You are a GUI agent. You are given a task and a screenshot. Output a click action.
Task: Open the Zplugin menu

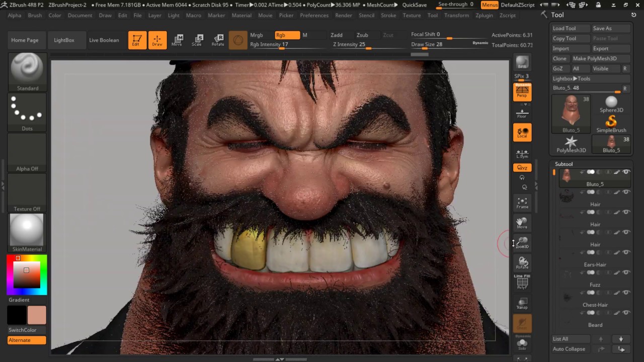click(484, 15)
